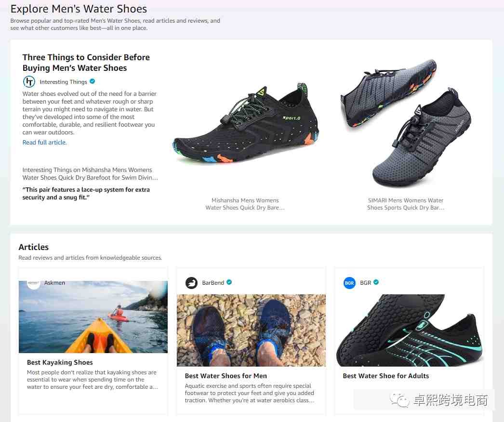Click the verified checkmark next to BGR
Screen dimensions: 504x422
click(x=376, y=282)
